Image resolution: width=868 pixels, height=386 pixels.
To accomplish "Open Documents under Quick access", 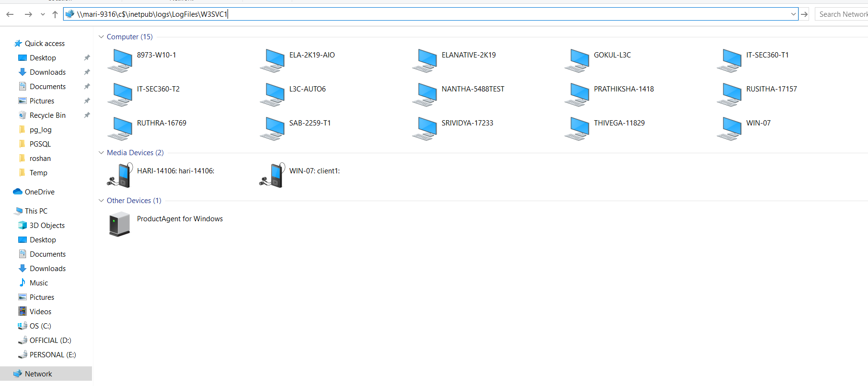I will (x=47, y=87).
